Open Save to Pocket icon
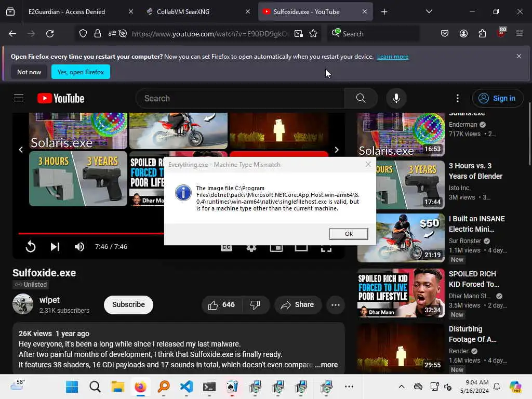532x399 pixels. tap(445, 34)
